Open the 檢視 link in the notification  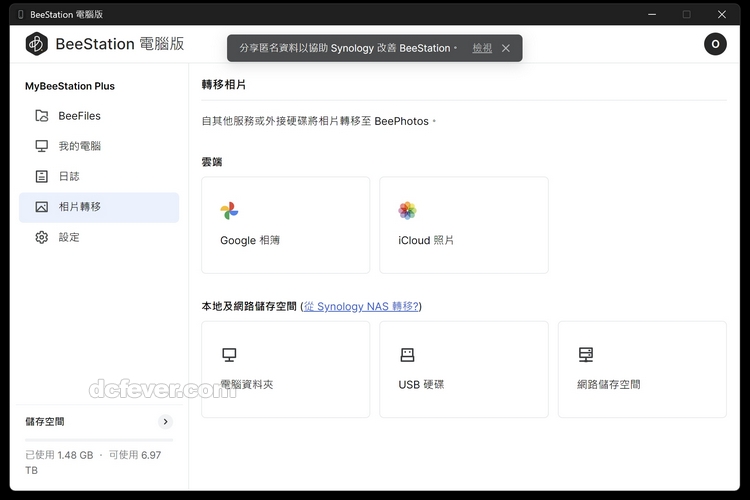click(x=482, y=48)
